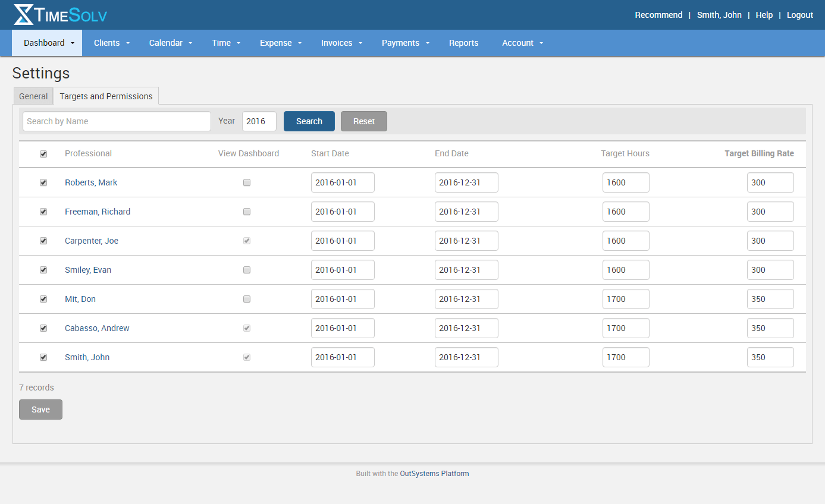Open the Account dropdown menu
The width and height of the screenshot is (825, 504).
[522, 43]
